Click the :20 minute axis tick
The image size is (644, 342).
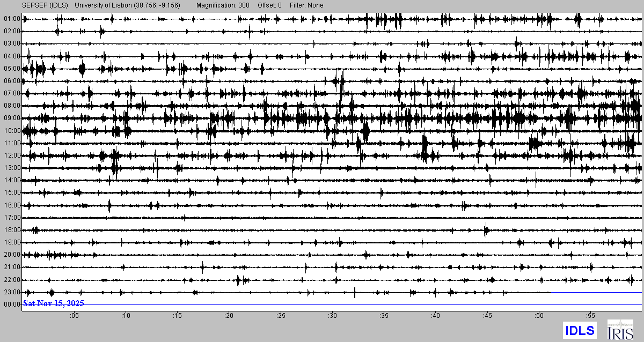(229, 316)
